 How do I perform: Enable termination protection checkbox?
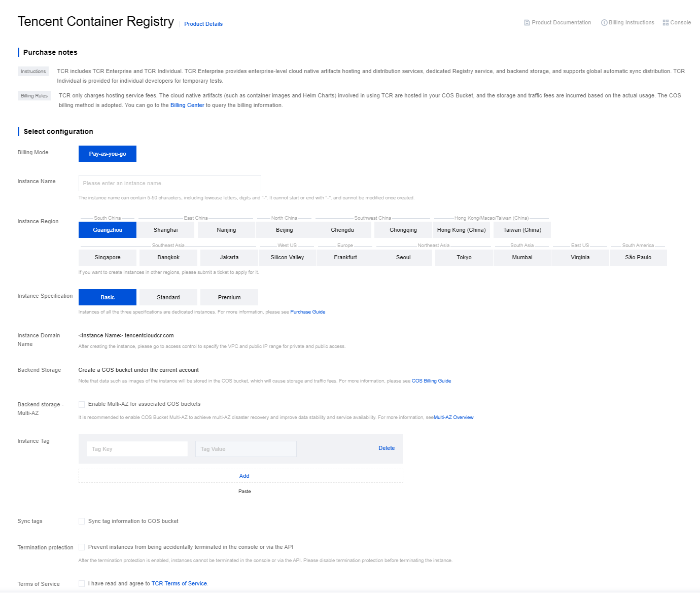(82, 547)
